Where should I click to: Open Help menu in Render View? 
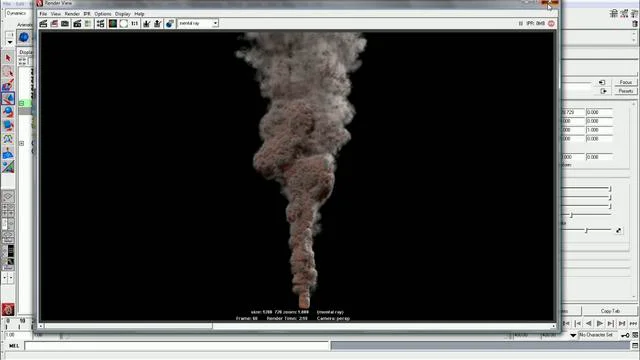tap(140, 14)
